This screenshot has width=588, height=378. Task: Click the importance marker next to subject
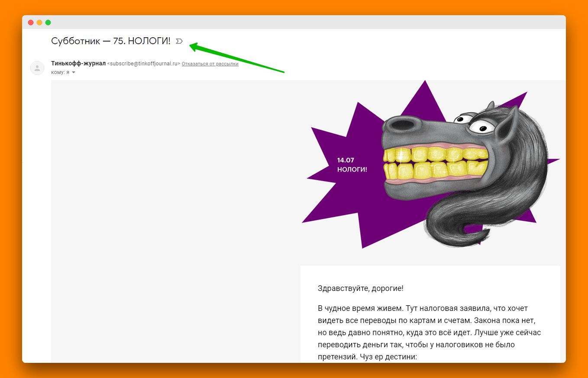point(179,41)
